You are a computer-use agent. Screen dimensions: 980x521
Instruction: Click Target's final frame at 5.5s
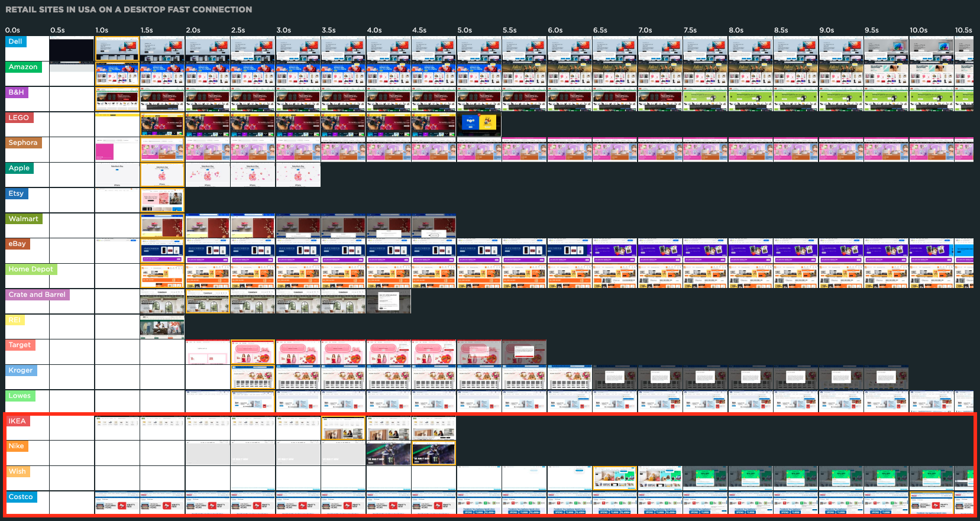point(524,352)
